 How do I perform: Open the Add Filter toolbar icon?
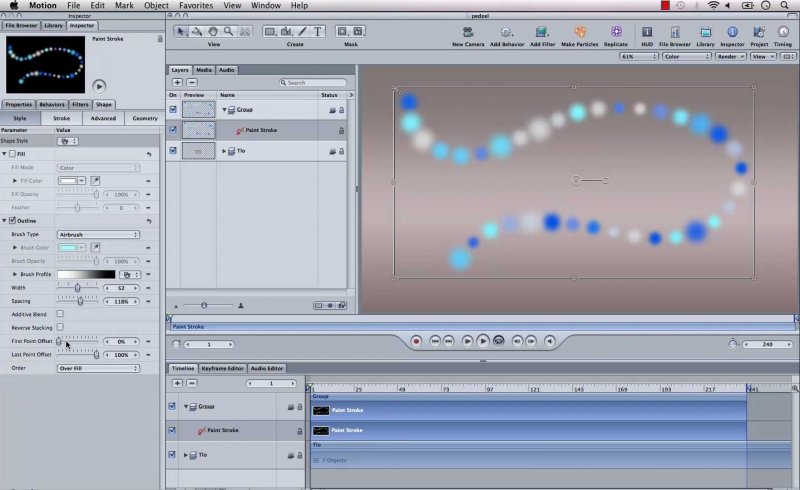point(543,32)
